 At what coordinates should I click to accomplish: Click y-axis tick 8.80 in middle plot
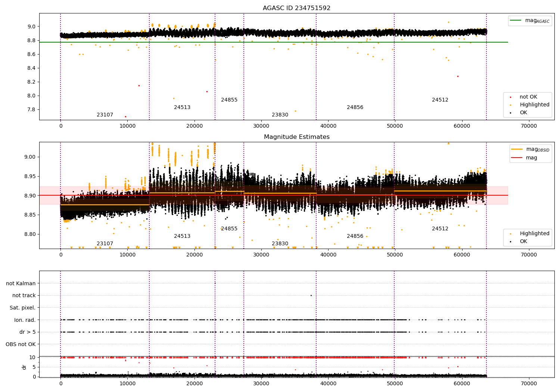(29, 234)
